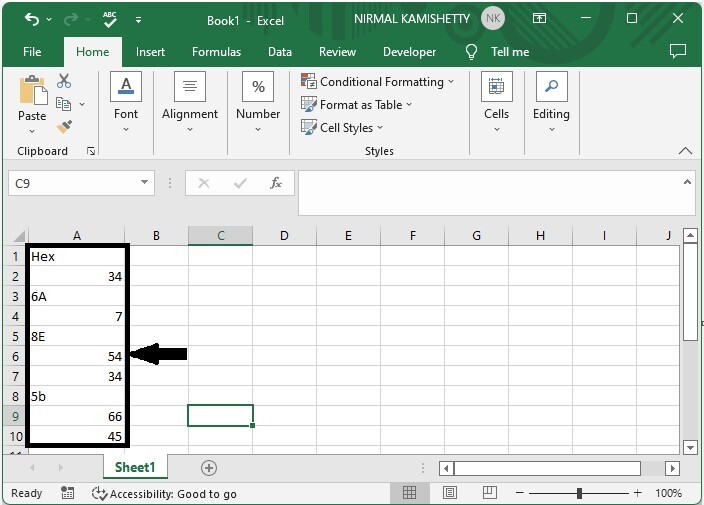Switch to Page Layout view
The width and height of the screenshot is (704, 505).
[449, 493]
